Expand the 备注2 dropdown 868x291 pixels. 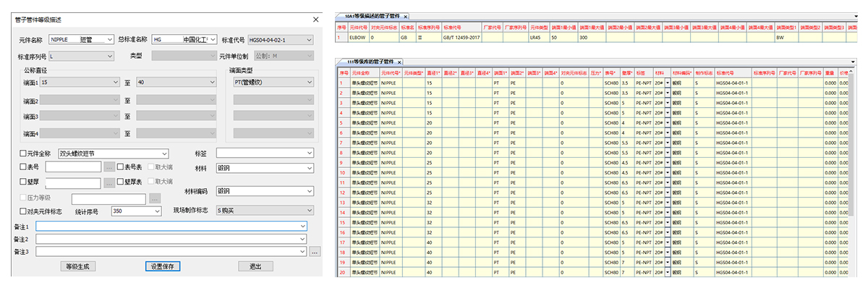point(172,239)
